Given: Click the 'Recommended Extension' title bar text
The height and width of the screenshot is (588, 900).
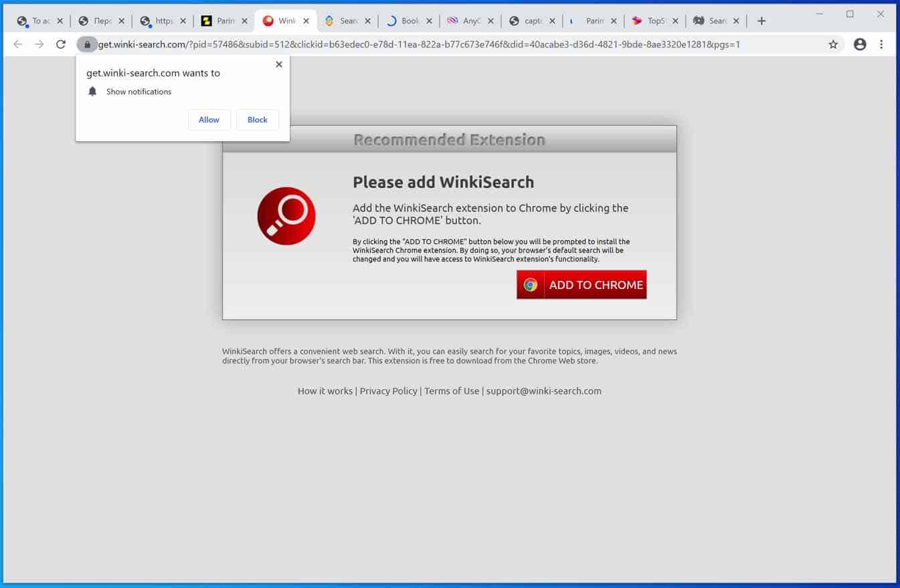Looking at the screenshot, I should coord(449,140).
